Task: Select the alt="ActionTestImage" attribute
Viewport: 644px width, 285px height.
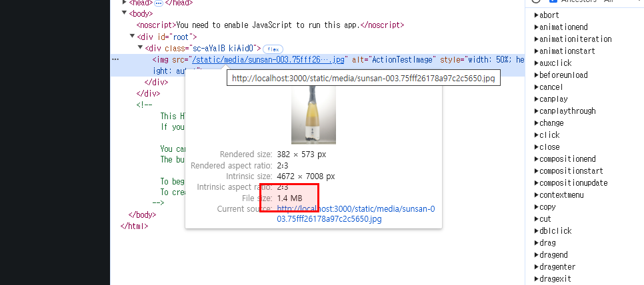Action: coord(394,60)
